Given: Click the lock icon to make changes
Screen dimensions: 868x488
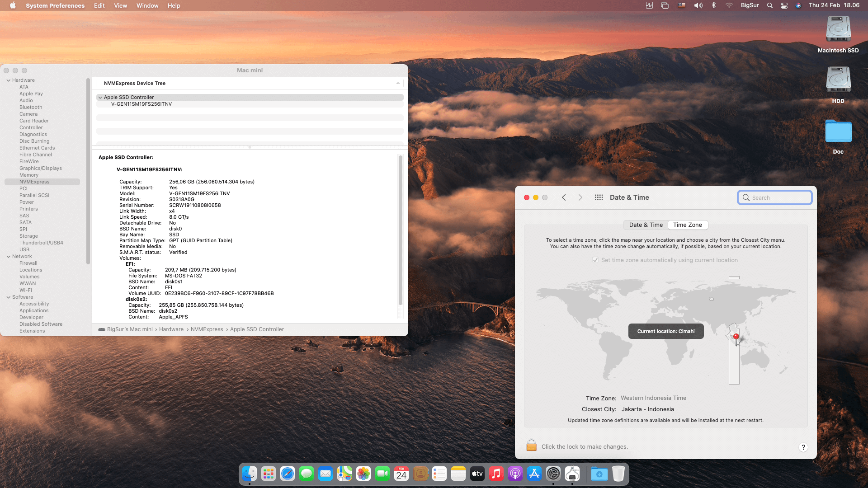Looking at the screenshot, I should click(531, 446).
